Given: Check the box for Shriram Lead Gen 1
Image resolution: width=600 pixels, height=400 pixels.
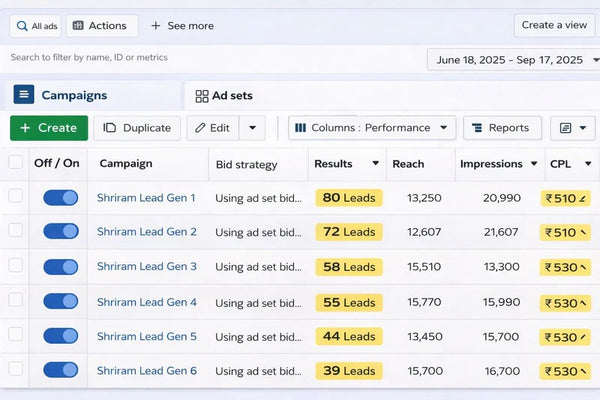Looking at the screenshot, I should coord(15,196).
